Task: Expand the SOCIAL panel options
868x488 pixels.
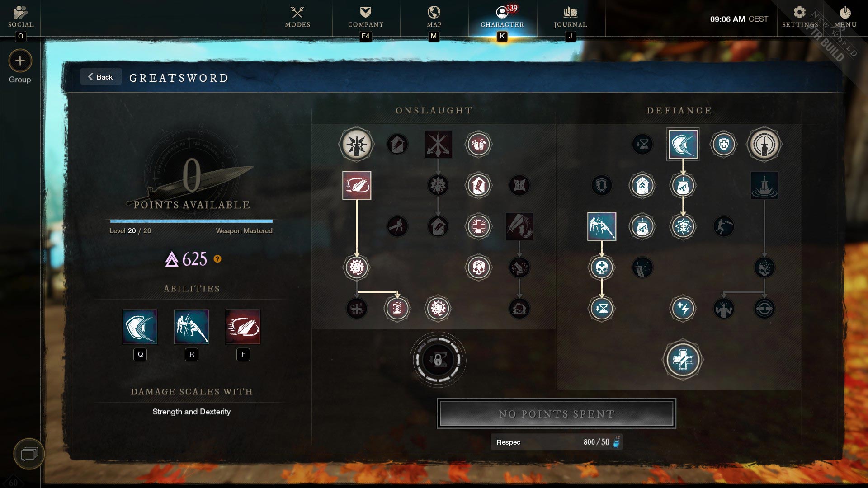Action: coord(20,16)
